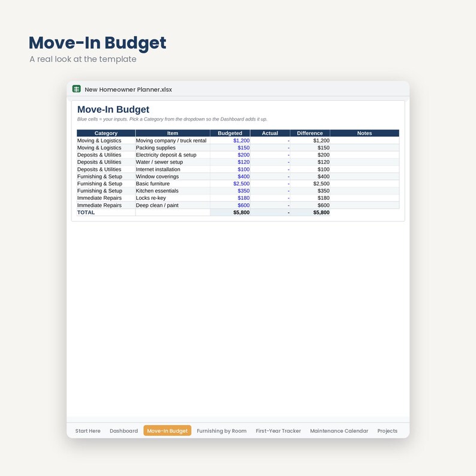Viewport: 476px width, 476px height.
Task: Switch to the Projects sheet tab
Action: coord(387,431)
